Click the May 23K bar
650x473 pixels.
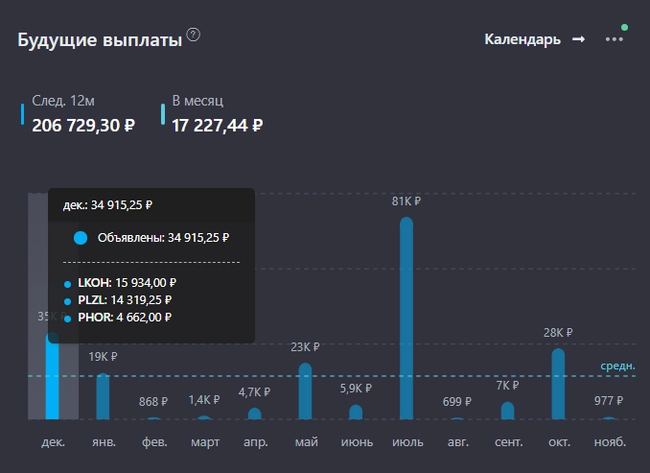tap(305, 391)
